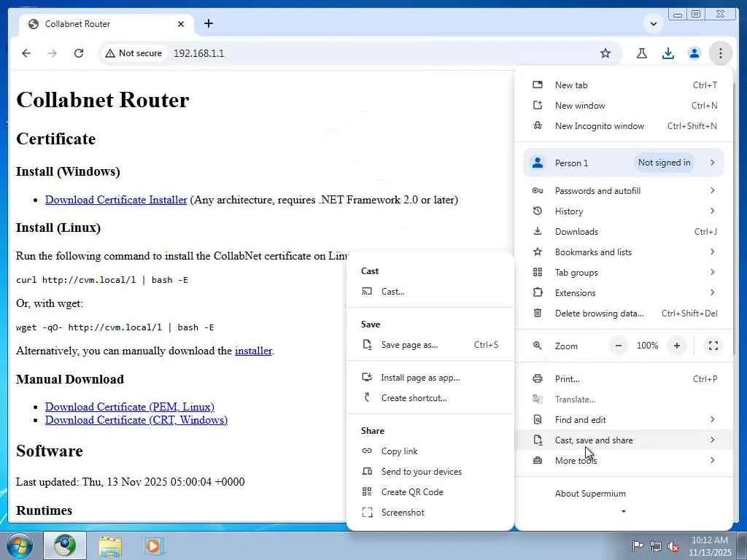Open the installer link

coord(253,351)
